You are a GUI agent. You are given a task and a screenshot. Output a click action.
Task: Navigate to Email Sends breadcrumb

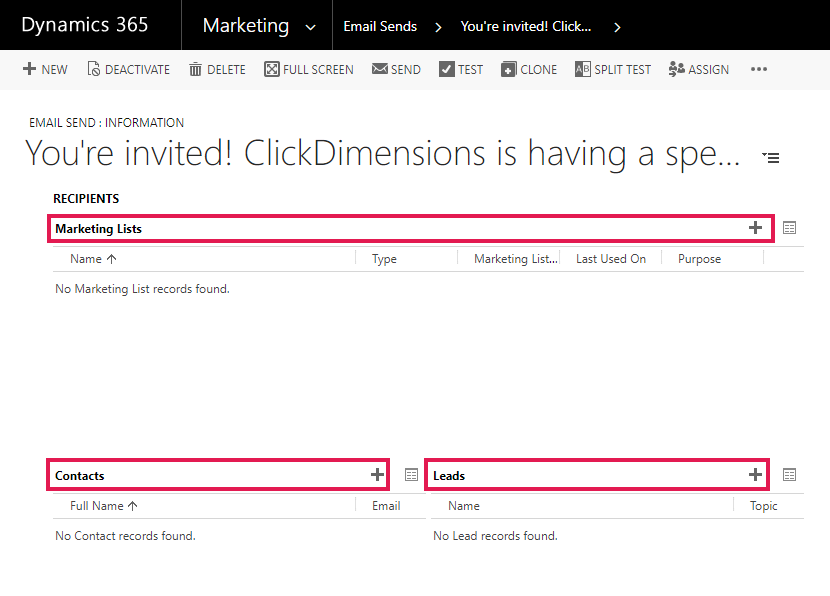(x=380, y=26)
